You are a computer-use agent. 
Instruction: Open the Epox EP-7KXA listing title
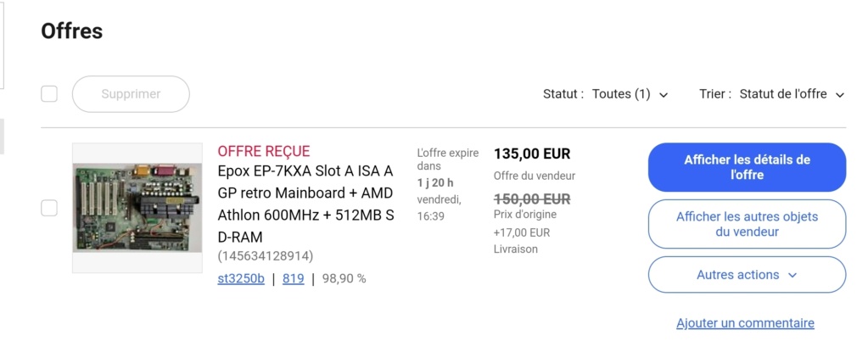pos(305,204)
